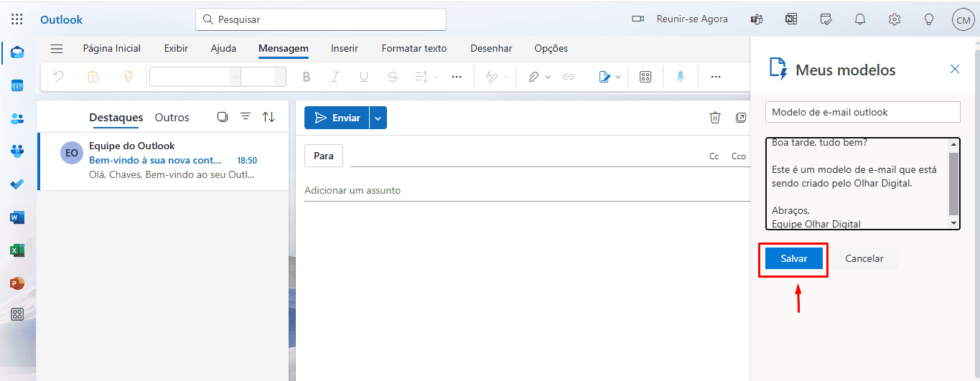Open the notifications bell
980x381 pixels.
860,19
